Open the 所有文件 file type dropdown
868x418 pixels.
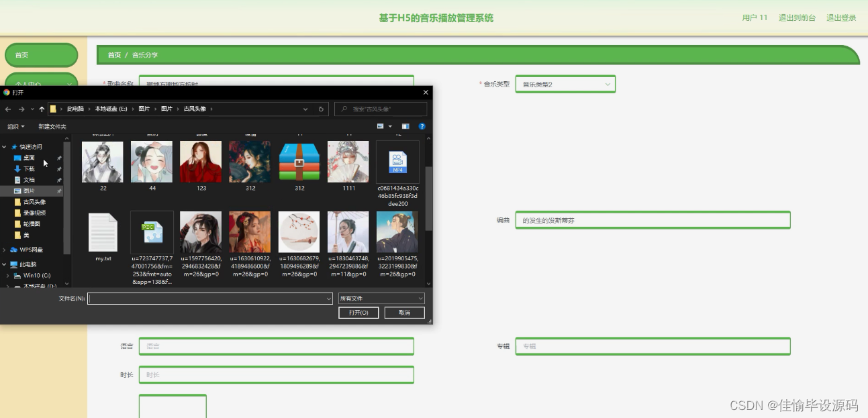pyautogui.click(x=381, y=298)
